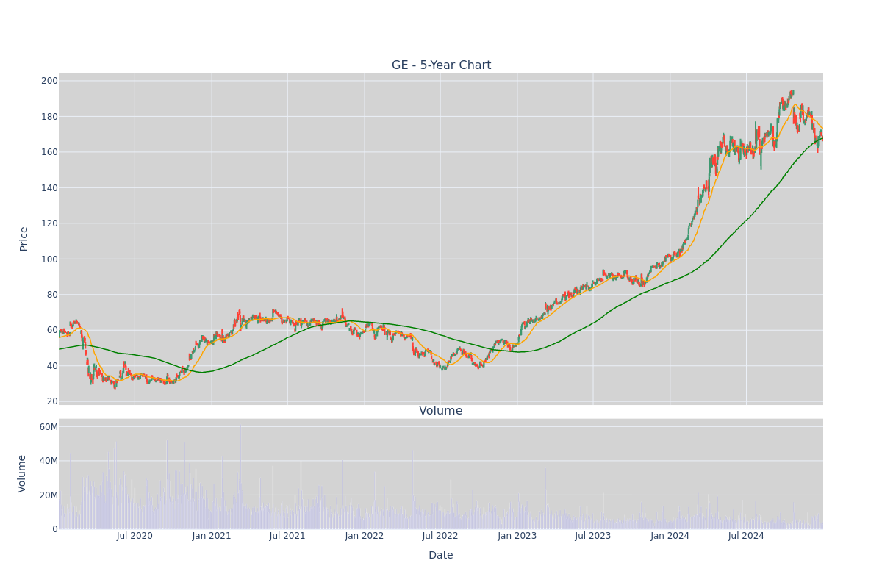This screenshot has width=882, height=588.
Task: Click the 180 price tick label
Action: (x=49, y=117)
